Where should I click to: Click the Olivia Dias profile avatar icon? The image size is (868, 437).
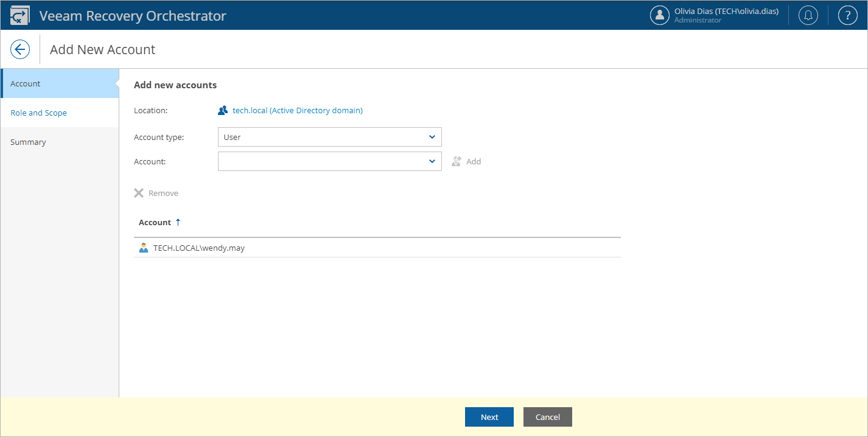pos(660,15)
